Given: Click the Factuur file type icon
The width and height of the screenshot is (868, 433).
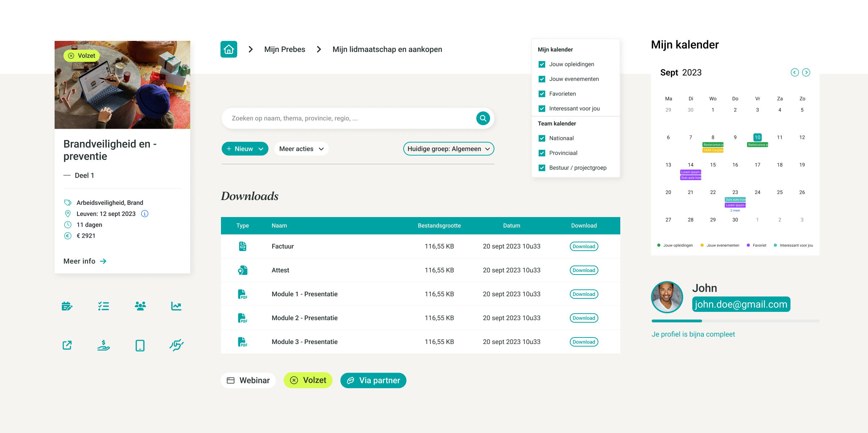Looking at the screenshot, I should (243, 246).
